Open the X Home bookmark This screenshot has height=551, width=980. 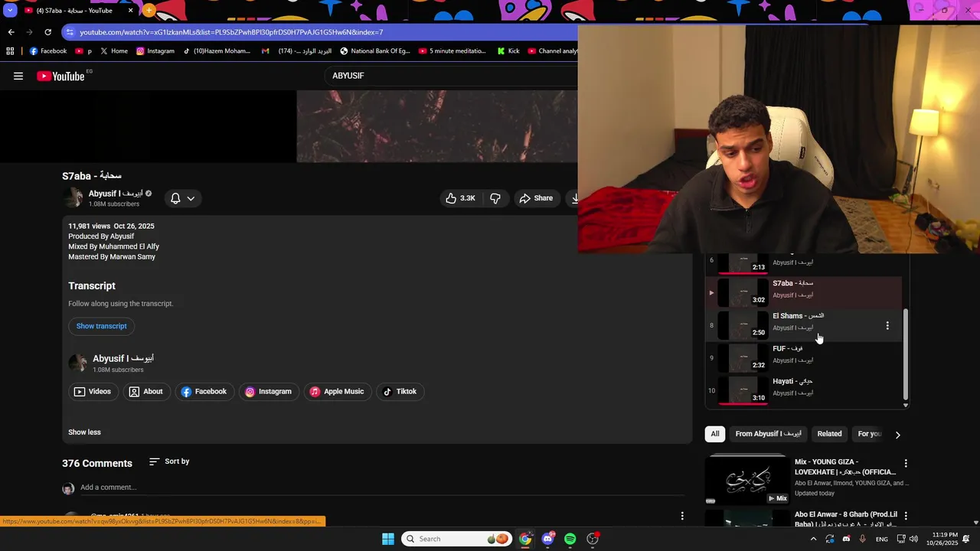tap(113, 51)
